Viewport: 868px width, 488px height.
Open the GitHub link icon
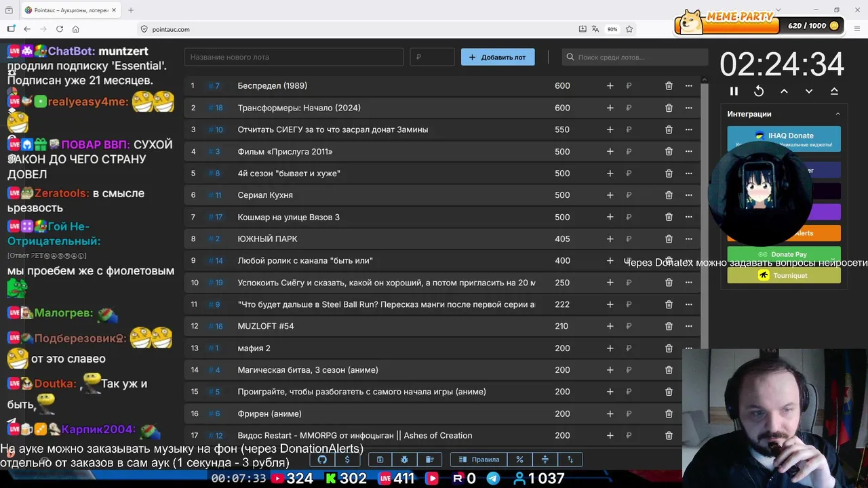point(322,460)
